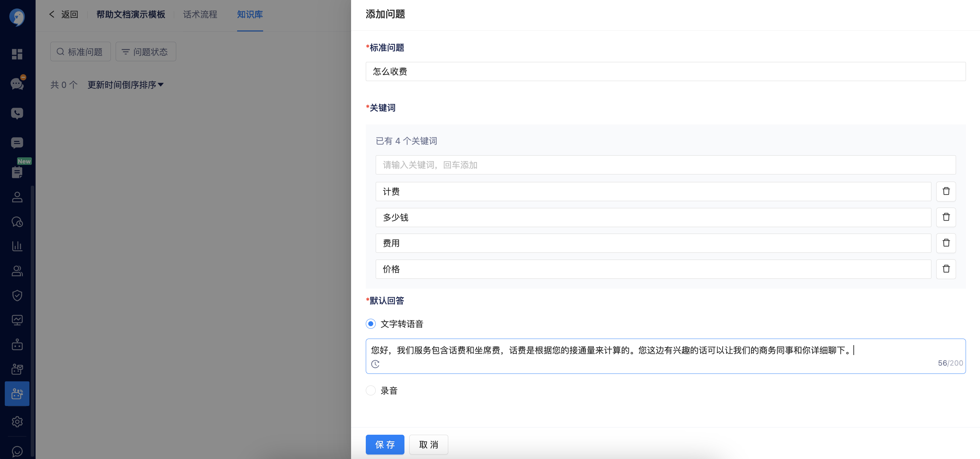The image size is (980, 459).
Task: Click the 计费 keyword field
Action: pos(653,191)
